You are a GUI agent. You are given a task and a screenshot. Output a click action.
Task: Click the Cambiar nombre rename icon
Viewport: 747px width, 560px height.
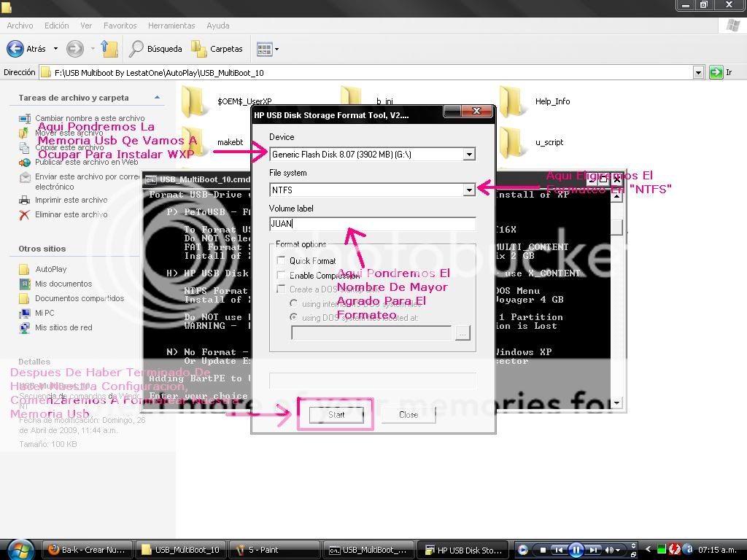[24, 119]
